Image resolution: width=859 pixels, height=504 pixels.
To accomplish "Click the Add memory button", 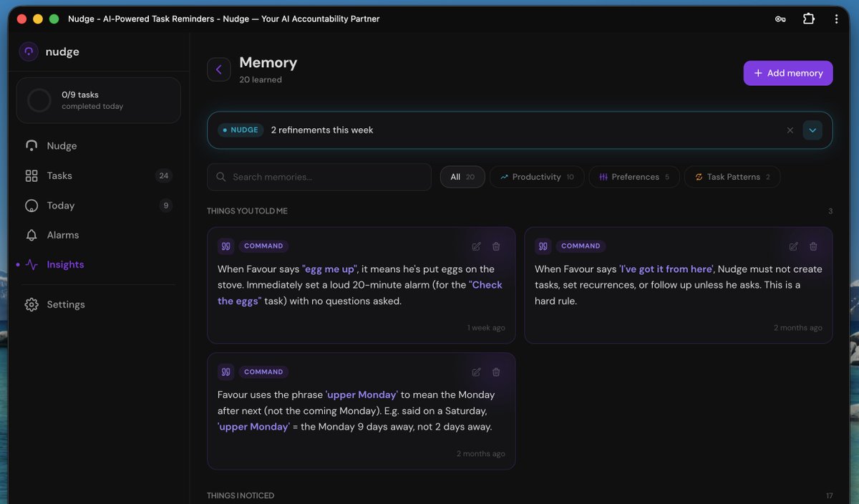I will (x=788, y=73).
